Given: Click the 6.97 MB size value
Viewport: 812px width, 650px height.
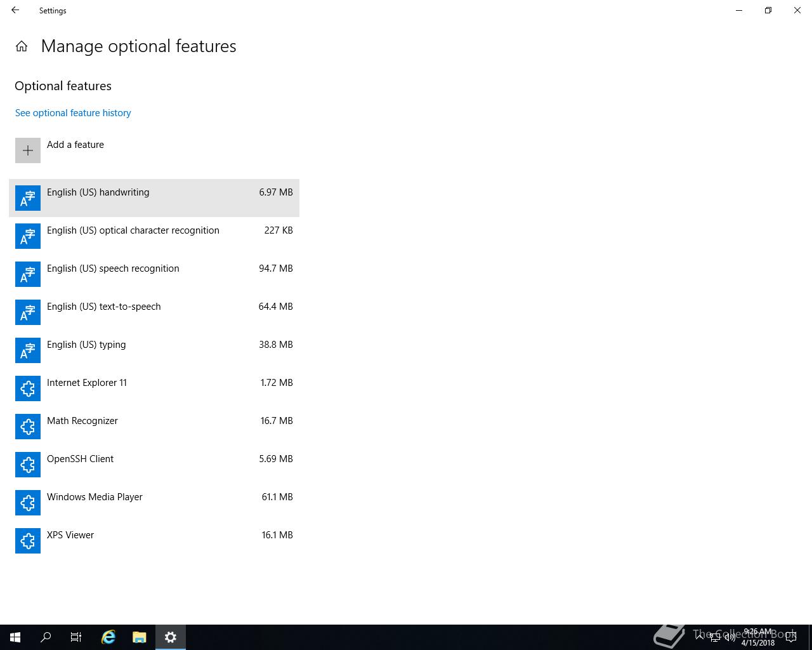Looking at the screenshot, I should pyautogui.click(x=276, y=192).
